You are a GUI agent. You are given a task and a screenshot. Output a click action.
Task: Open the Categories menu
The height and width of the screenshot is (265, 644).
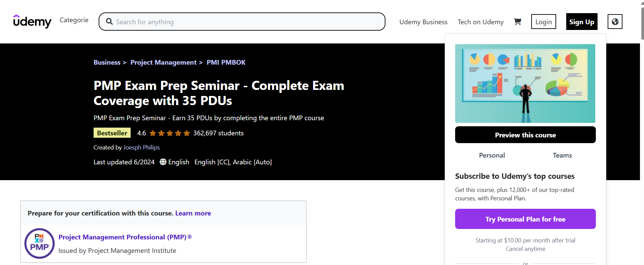tap(74, 20)
